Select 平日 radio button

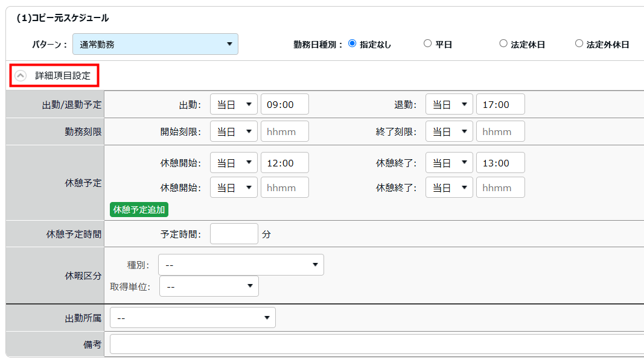[x=427, y=43]
